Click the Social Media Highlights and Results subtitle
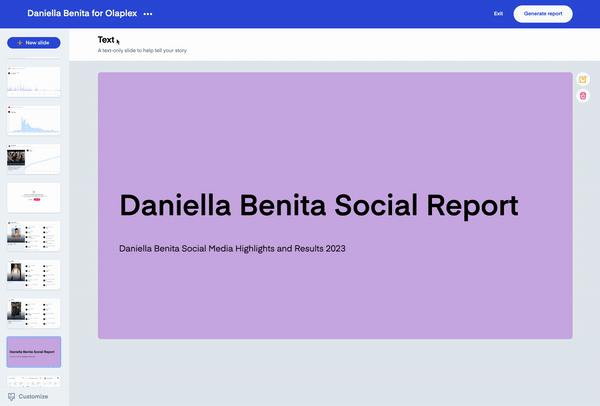 tap(232, 249)
